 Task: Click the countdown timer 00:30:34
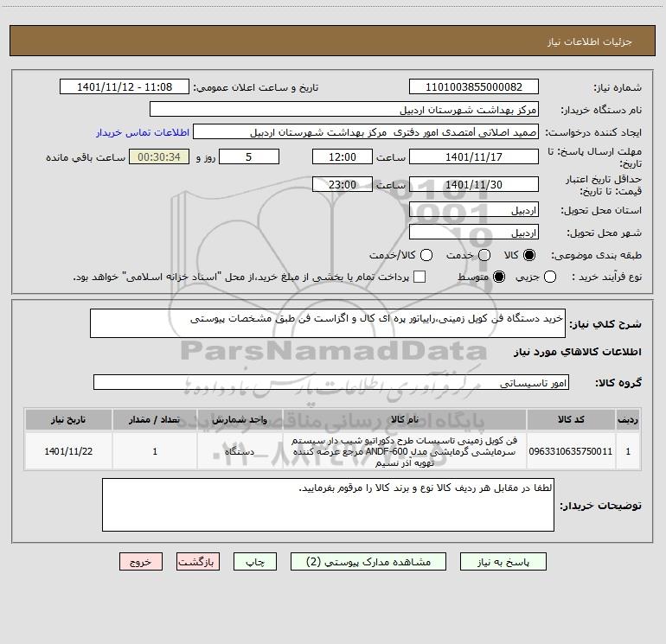(x=159, y=156)
